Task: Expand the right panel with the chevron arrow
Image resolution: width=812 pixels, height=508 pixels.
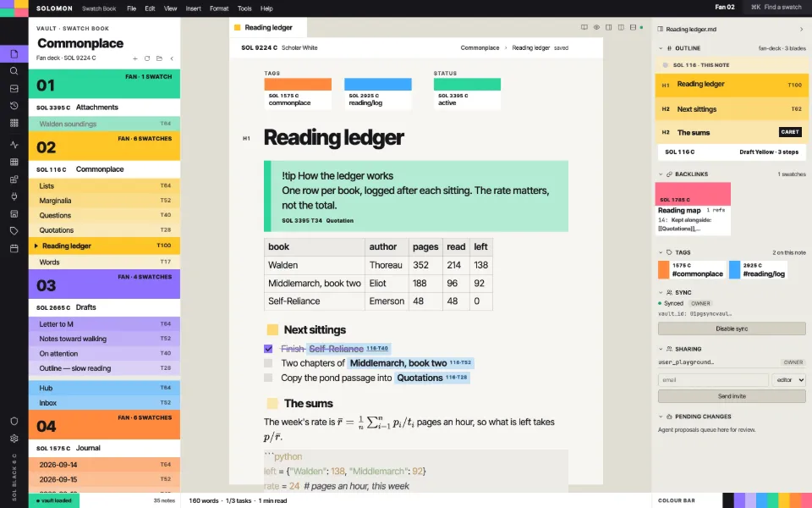Action: 801,29
